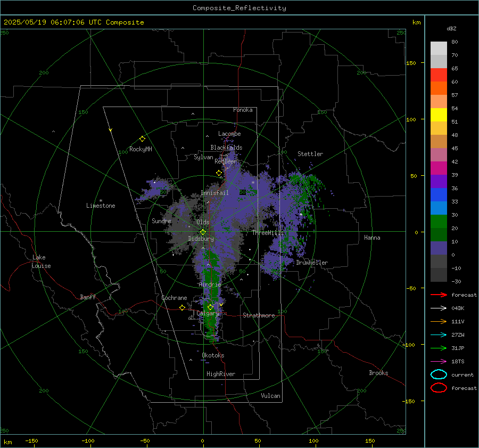
Task: Click the RedDeer label
Action: pyautogui.click(x=226, y=161)
